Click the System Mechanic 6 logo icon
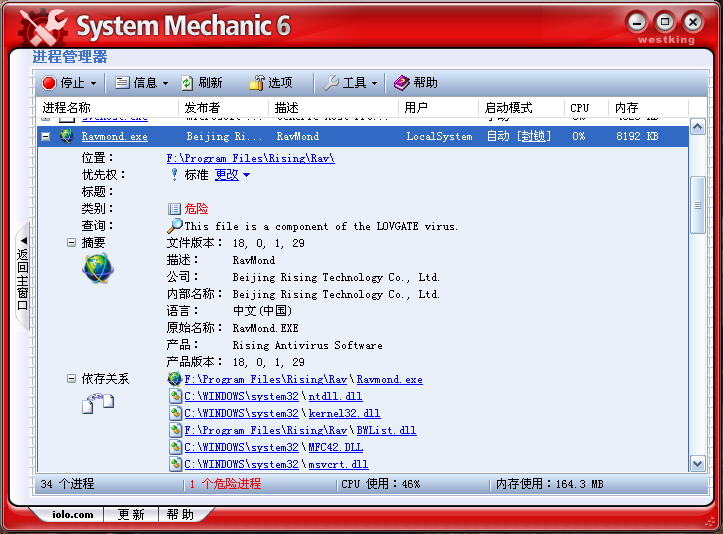 click(43, 28)
